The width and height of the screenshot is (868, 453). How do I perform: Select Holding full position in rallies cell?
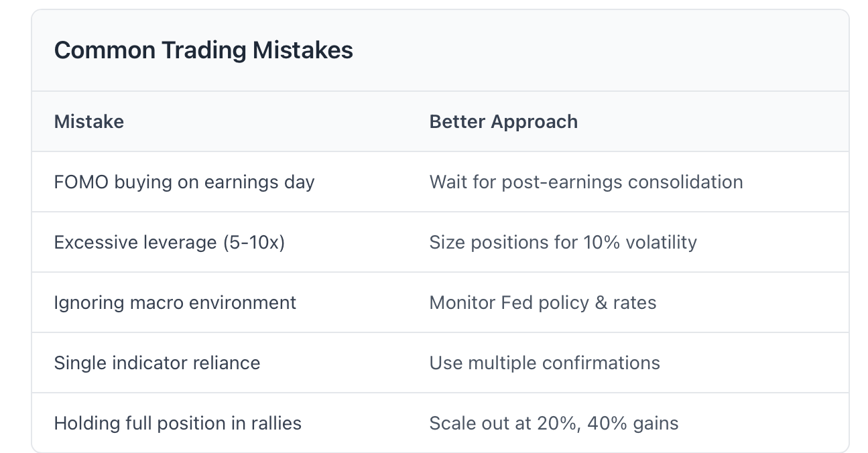(x=178, y=423)
